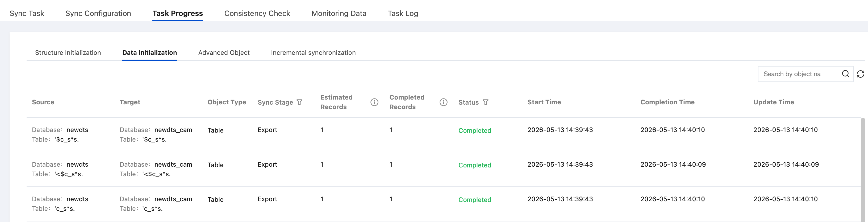868x222 pixels.
Task: Click Completed status in '$c_s*s. row
Action: pos(474,131)
